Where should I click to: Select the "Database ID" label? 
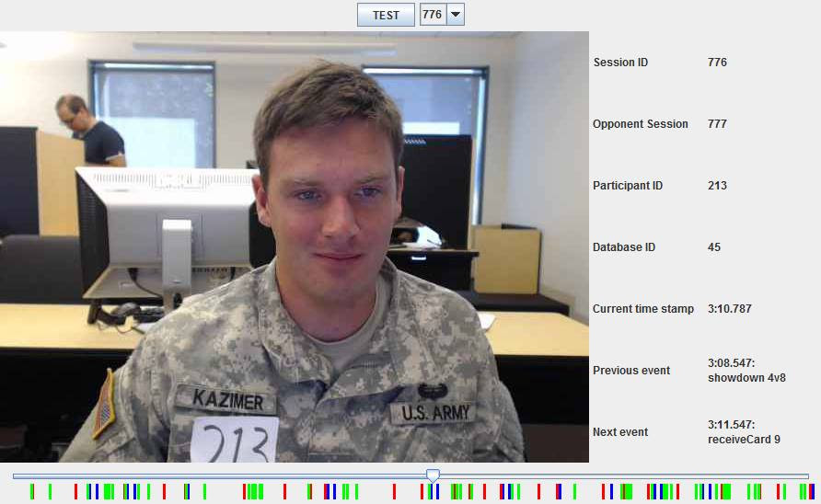point(624,247)
